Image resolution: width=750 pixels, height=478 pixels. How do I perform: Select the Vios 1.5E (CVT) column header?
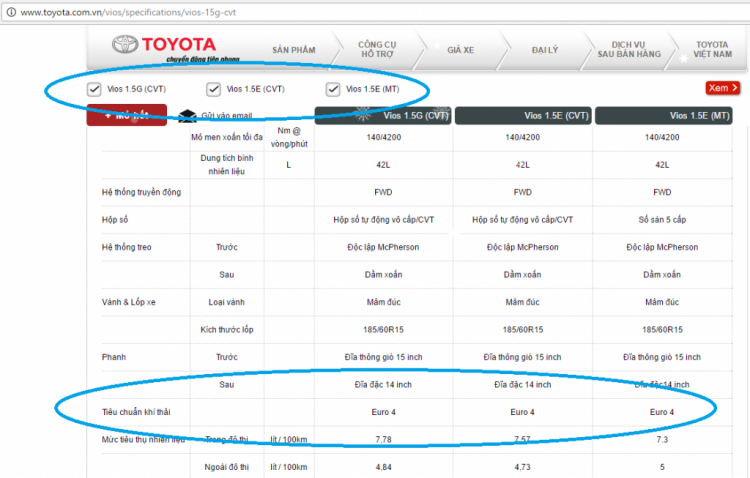pyautogui.click(x=523, y=116)
